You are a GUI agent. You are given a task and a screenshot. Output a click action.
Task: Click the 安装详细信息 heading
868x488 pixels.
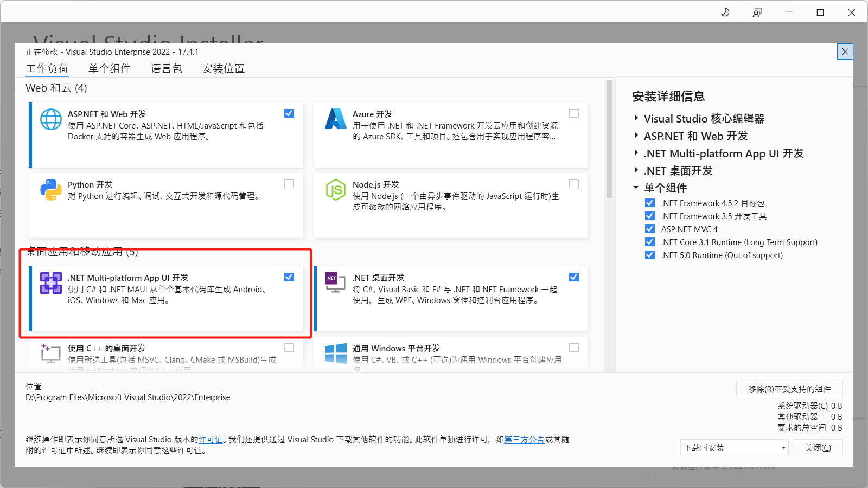(668, 97)
